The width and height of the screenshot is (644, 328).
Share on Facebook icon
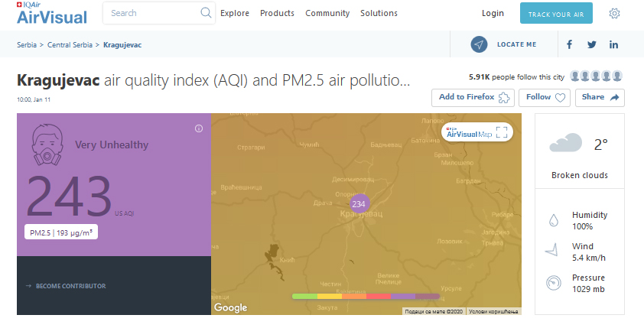569,44
